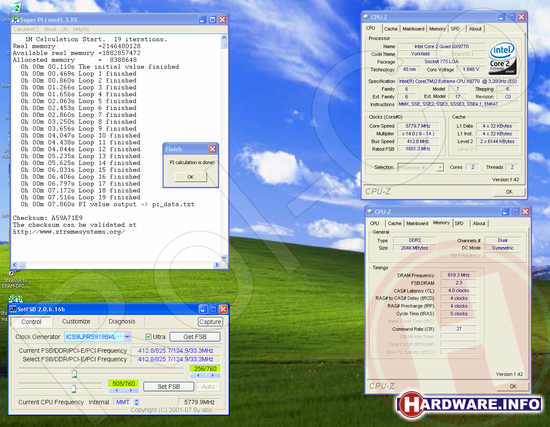
Task: Click the lower FSB slider thumb
Action: pos(73,388)
